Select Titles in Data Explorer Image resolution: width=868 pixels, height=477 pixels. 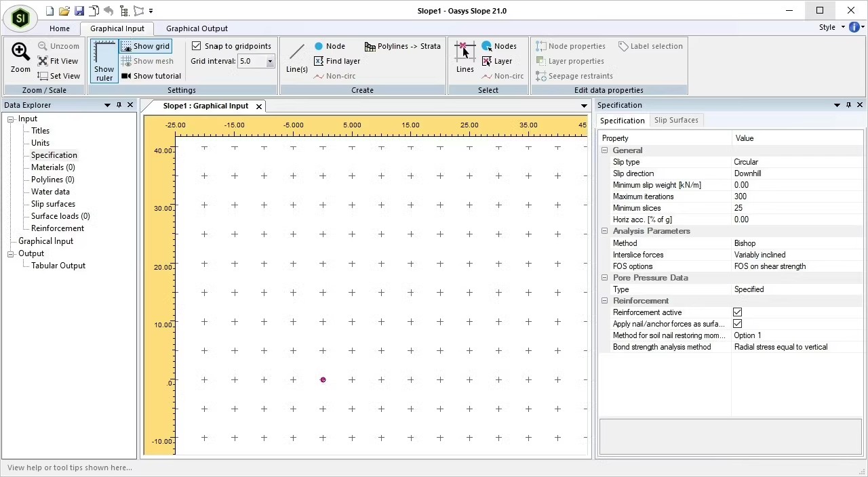pyautogui.click(x=40, y=131)
